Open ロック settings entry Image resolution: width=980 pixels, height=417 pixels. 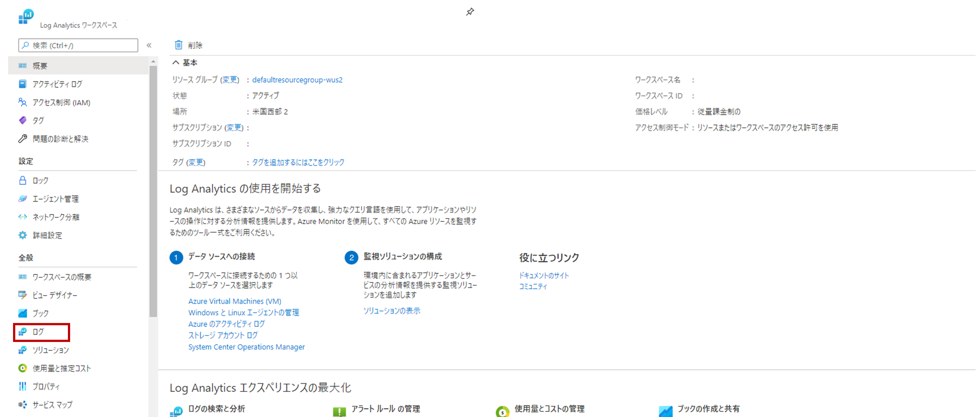pyautogui.click(x=40, y=180)
